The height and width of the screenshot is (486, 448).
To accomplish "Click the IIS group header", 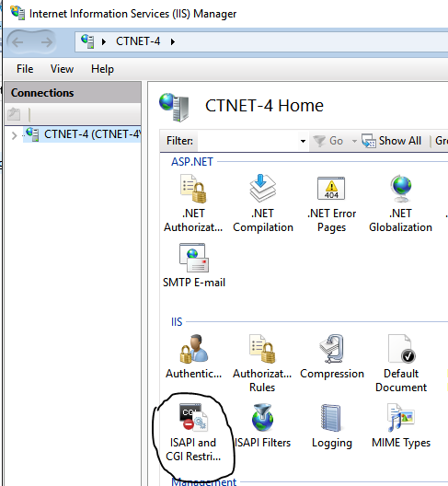I will click(177, 322).
